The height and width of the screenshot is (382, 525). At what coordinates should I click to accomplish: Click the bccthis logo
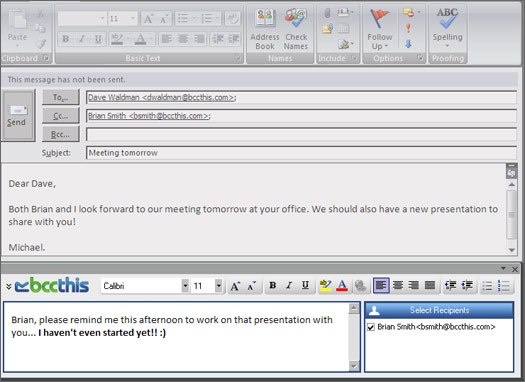pyautogui.click(x=52, y=285)
